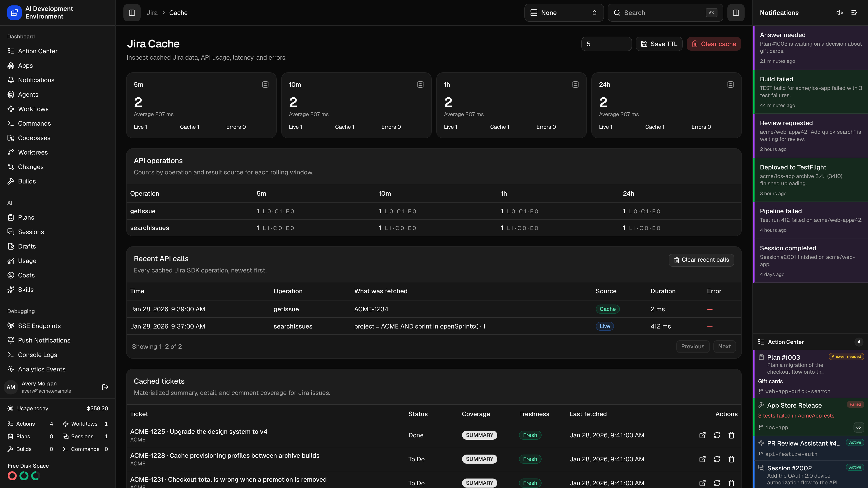Toggle the right panel icon
The width and height of the screenshot is (868, 488).
736,13
